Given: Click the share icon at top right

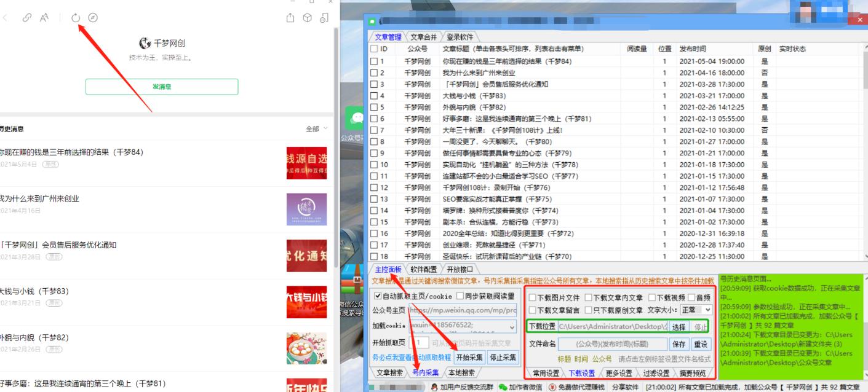Looking at the screenshot, I should 290,18.
